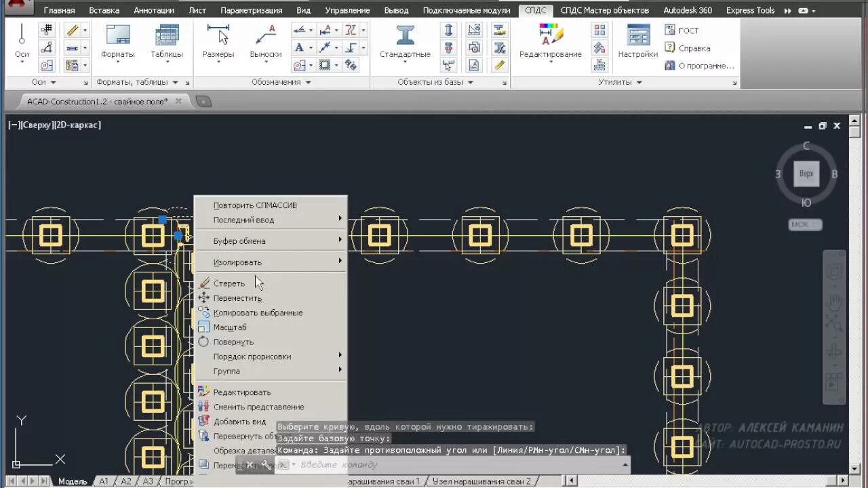The image size is (868, 488).
Task: Click the [Сверху] view control label
Action: (35, 125)
